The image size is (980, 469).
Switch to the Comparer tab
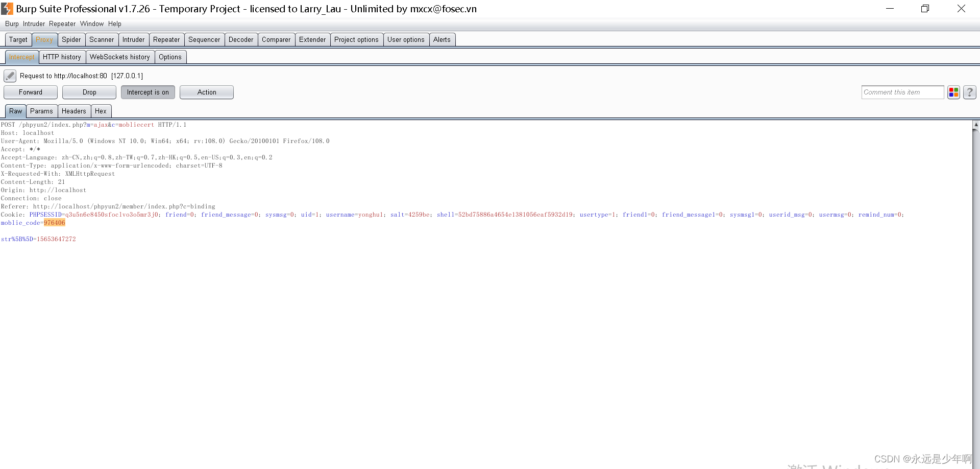coord(276,40)
